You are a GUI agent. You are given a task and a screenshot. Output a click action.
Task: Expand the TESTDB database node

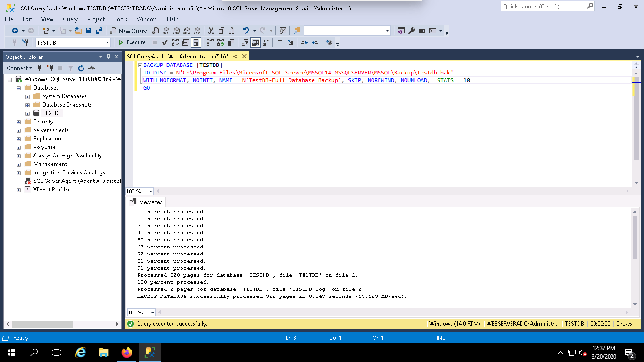point(27,113)
